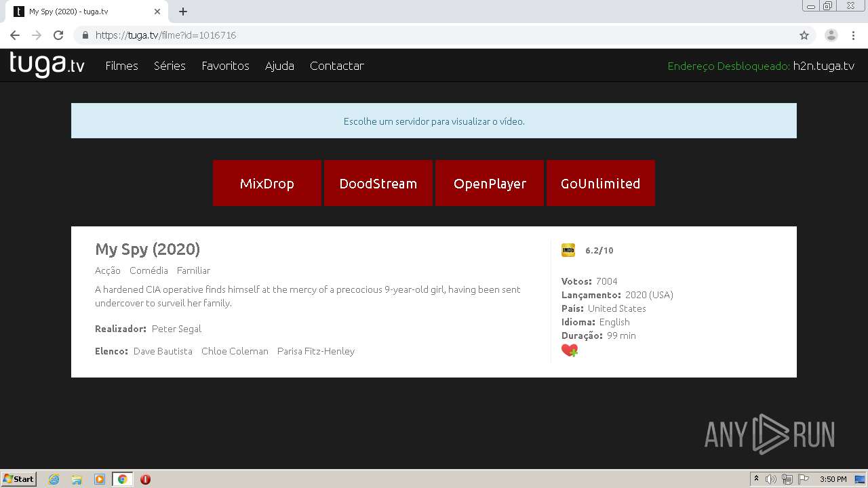Close the My Spy (2020) tab
Viewport: 868px width, 488px height.
(157, 12)
